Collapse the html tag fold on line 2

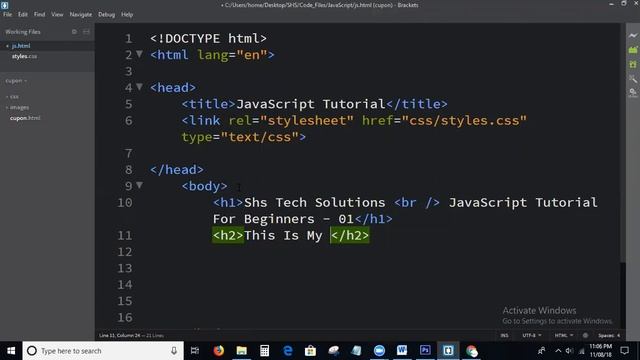(x=140, y=54)
